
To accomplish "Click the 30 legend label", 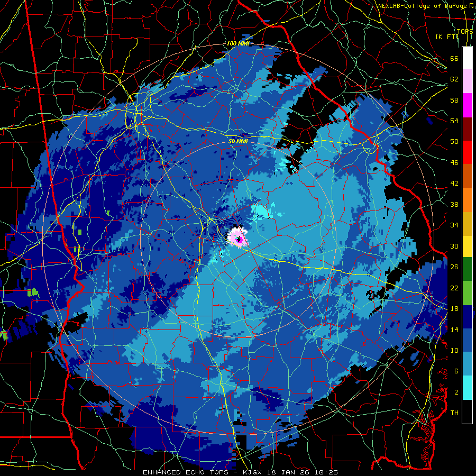I will [454, 246].
